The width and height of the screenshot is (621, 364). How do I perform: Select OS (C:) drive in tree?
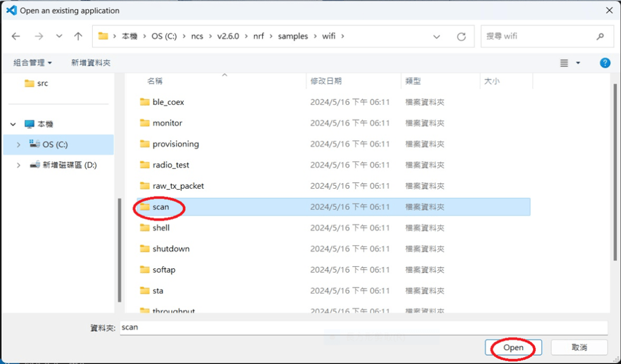[x=58, y=144]
